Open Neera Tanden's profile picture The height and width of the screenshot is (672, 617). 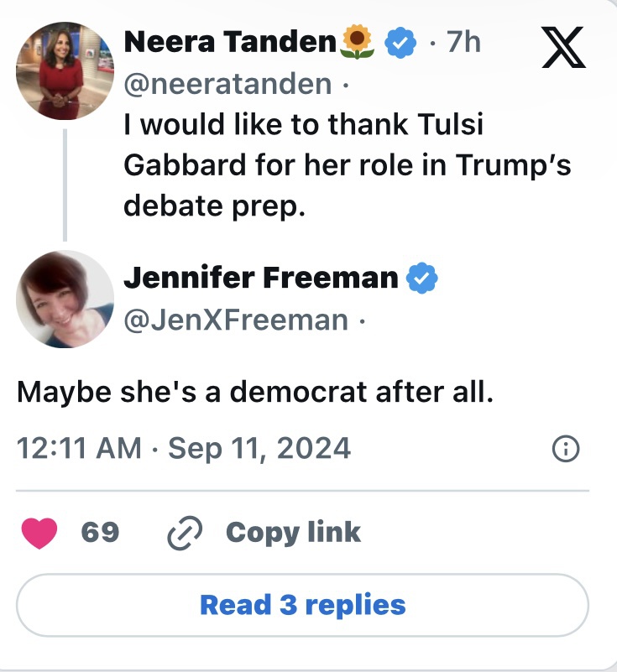[x=64, y=71]
